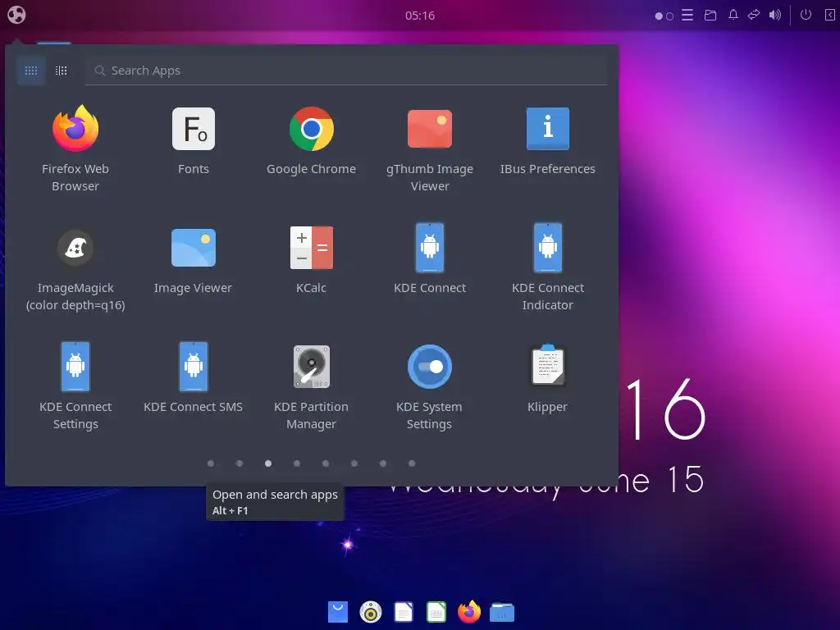
Task: Open the Image Viewer app
Action: tap(194, 259)
